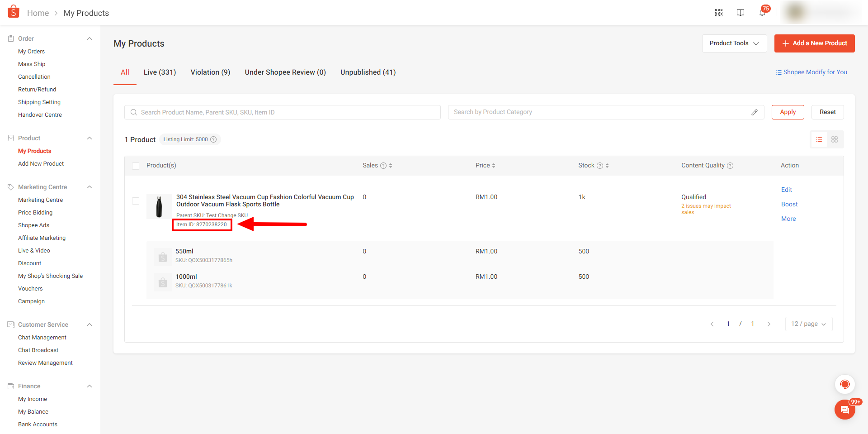Go to previous page arrow

click(x=712, y=324)
